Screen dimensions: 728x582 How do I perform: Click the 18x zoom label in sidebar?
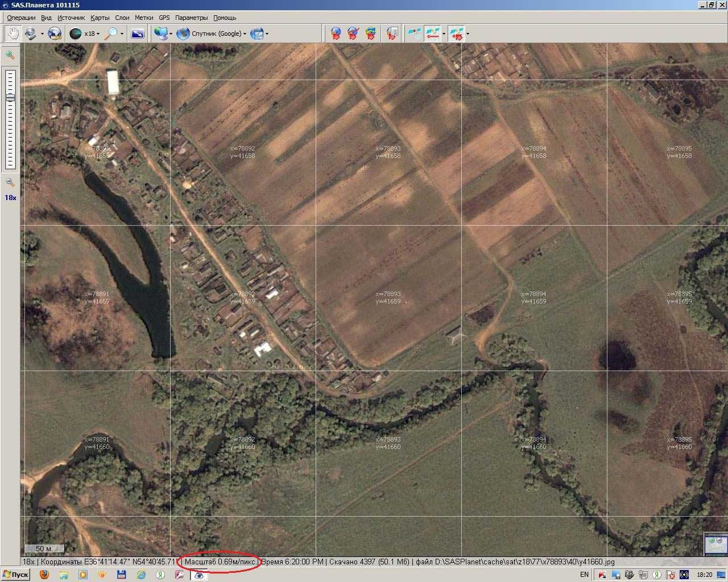[x=10, y=198]
